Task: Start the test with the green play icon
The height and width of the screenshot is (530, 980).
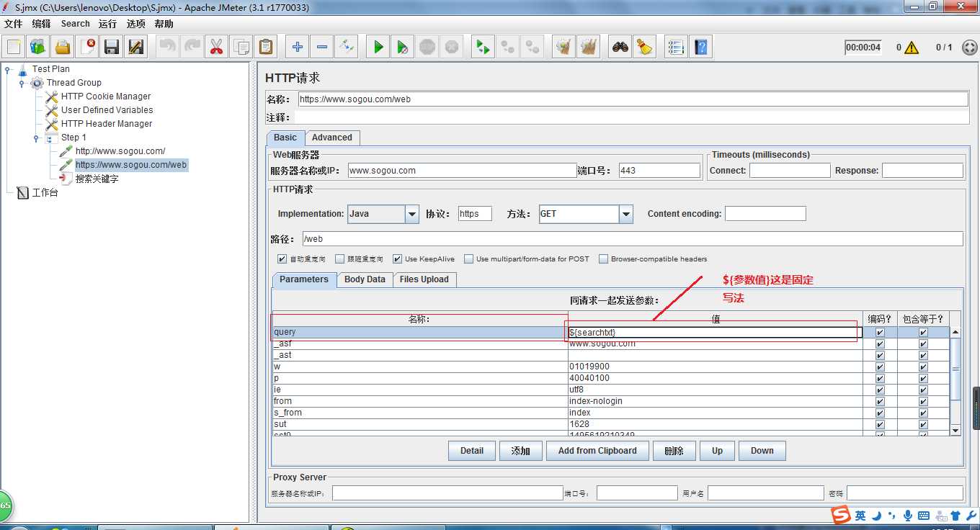Action: [x=378, y=47]
